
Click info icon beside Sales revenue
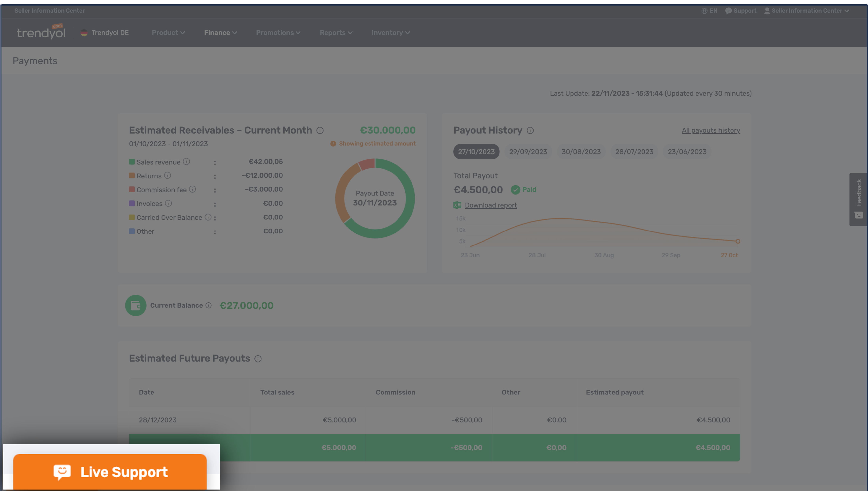pos(186,162)
